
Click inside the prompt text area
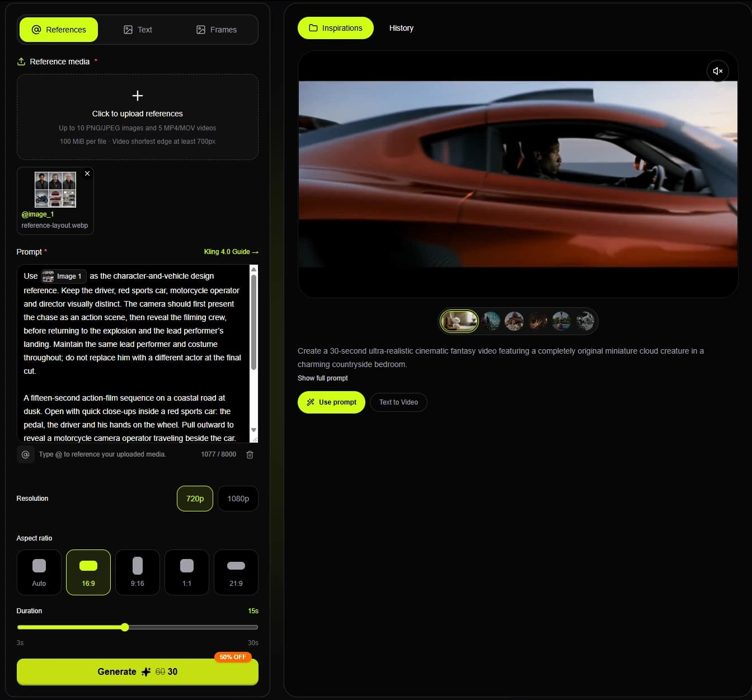133,354
